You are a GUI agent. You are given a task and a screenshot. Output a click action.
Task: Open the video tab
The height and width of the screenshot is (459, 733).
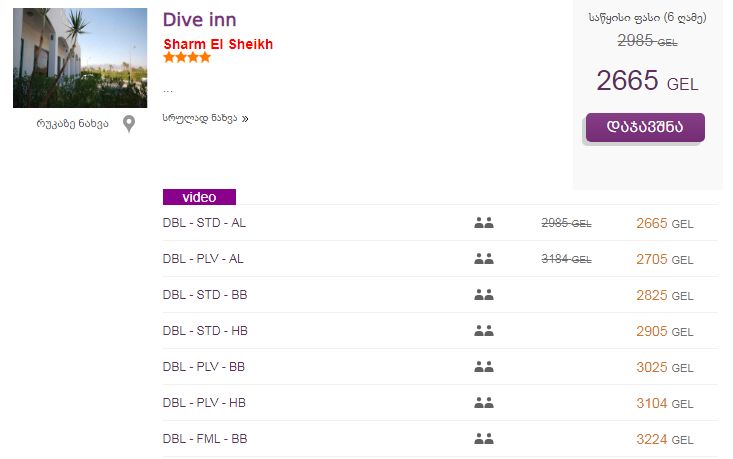(x=199, y=197)
